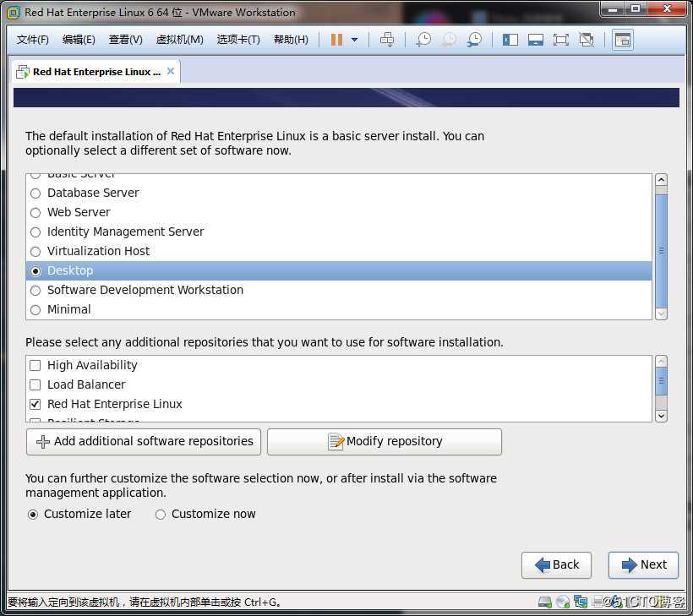
Task: Click the Back button
Action: (x=556, y=564)
